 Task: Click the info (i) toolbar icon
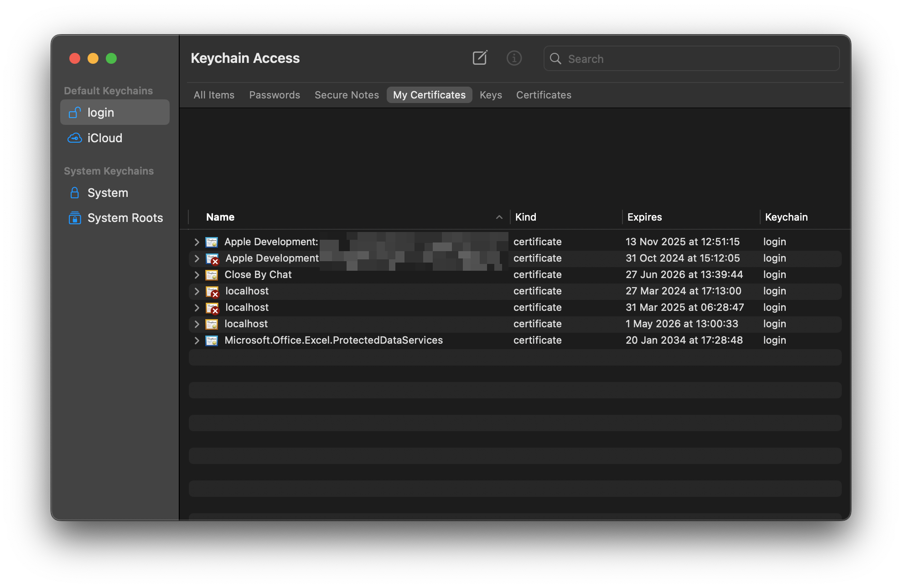coord(514,58)
